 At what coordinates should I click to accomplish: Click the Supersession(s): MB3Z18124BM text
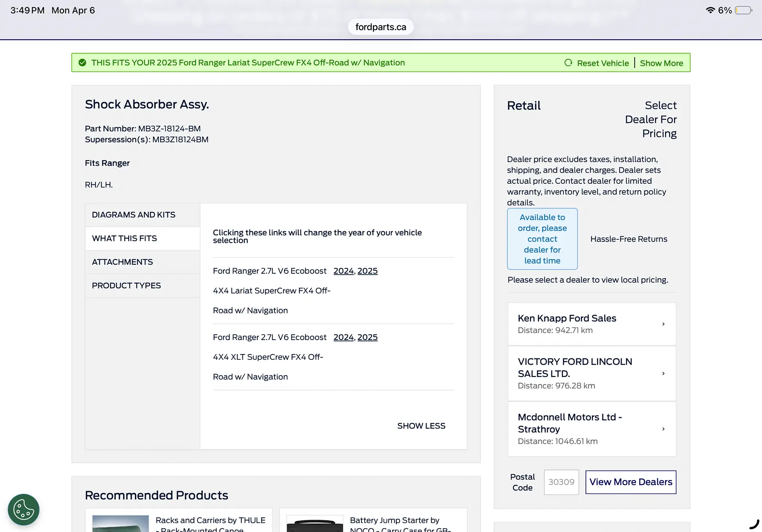tap(147, 140)
